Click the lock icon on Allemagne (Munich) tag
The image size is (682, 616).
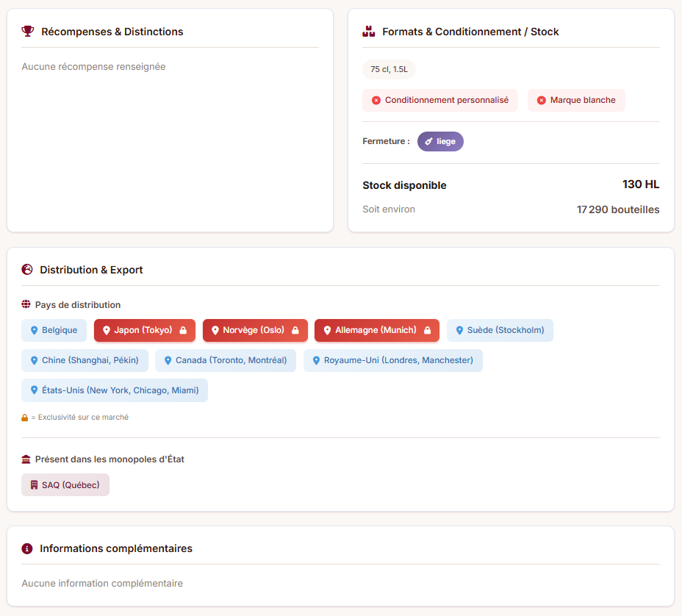pyautogui.click(x=427, y=331)
